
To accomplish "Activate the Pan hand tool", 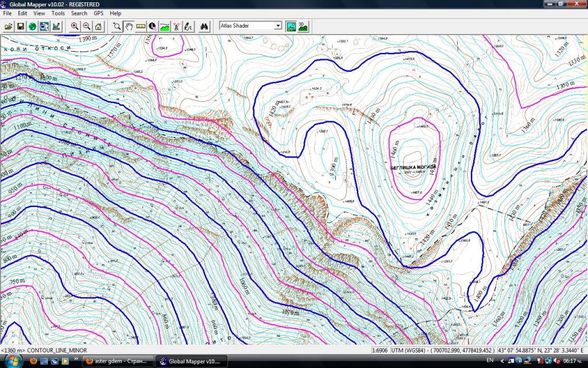I will click(x=129, y=26).
